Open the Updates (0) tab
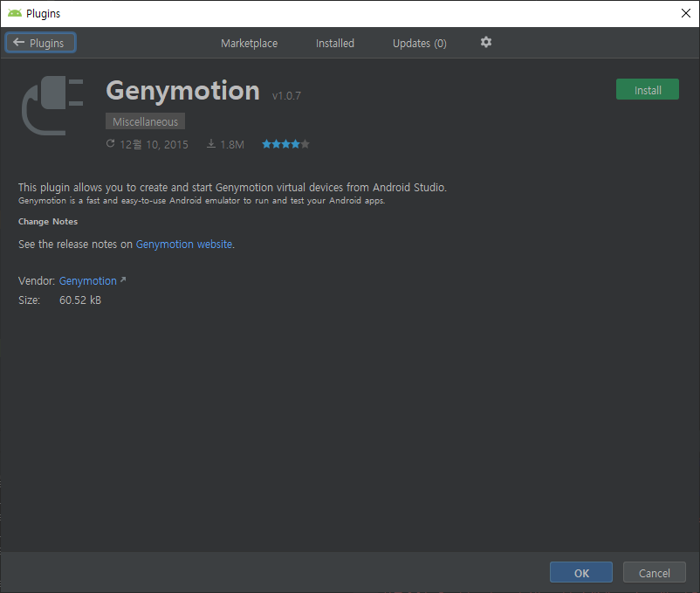Image resolution: width=700 pixels, height=593 pixels. 419,44
